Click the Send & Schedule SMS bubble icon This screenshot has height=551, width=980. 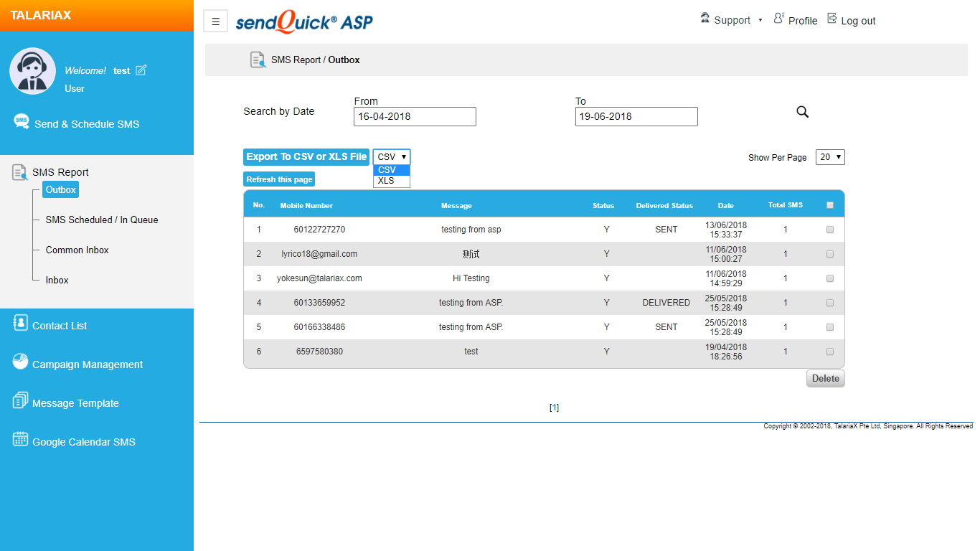tap(22, 121)
